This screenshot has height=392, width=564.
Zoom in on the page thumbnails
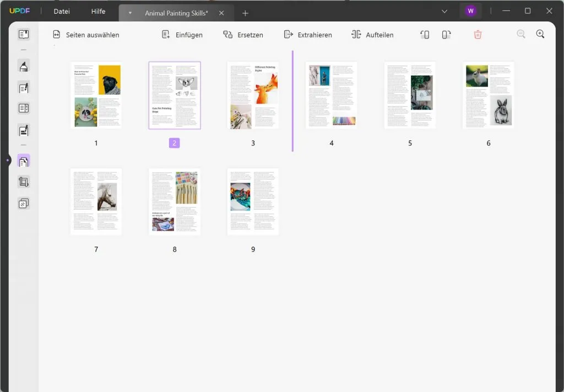pyautogui.click(x=540, y=34)
